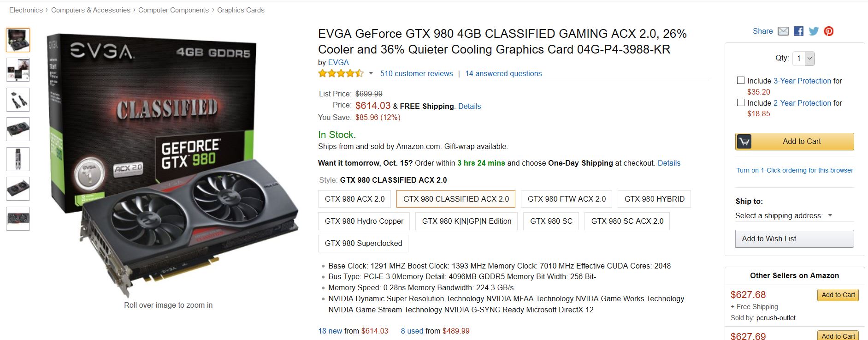Screen dimensions: 868x340
Task: Open the star rating breakdown arrow
Action: (x=371, y=73)
